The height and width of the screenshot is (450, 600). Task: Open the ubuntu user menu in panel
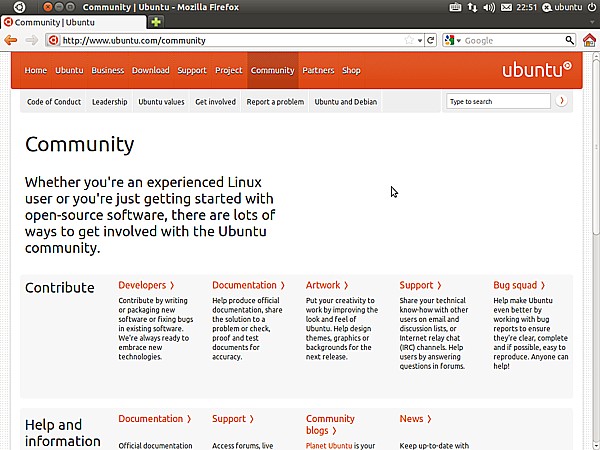(564, 7)
